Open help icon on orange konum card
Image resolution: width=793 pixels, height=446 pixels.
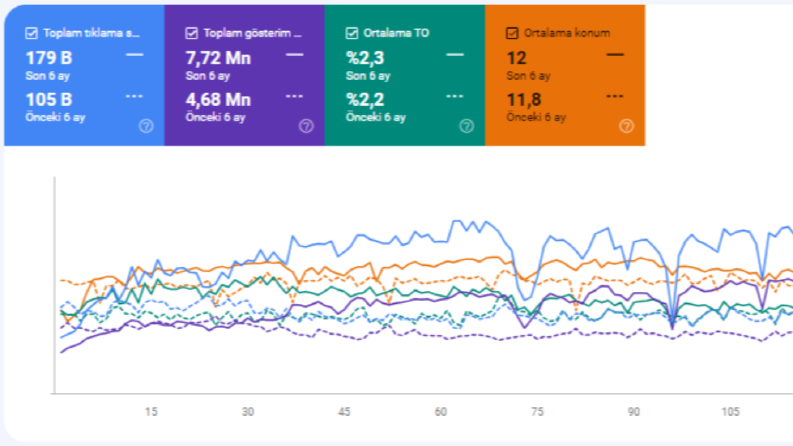coord(626,126)
